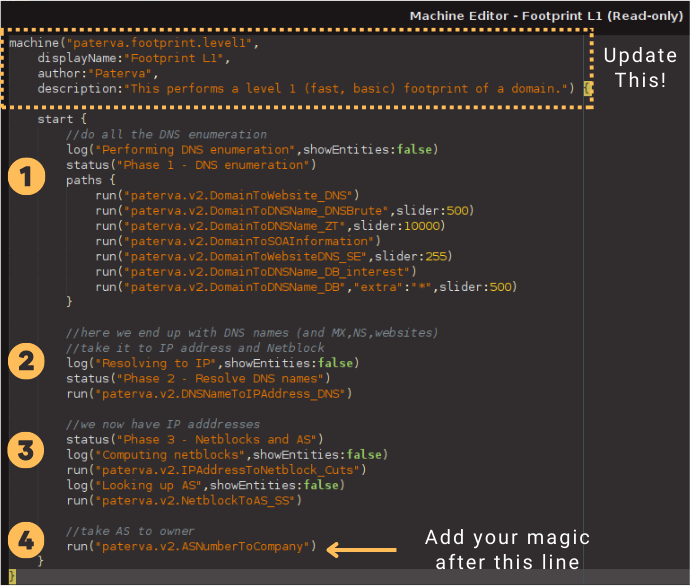The image size is (690, 586).
Task: Click the displayName:"Footprint L1" line
Action: (x=134, y=58)
